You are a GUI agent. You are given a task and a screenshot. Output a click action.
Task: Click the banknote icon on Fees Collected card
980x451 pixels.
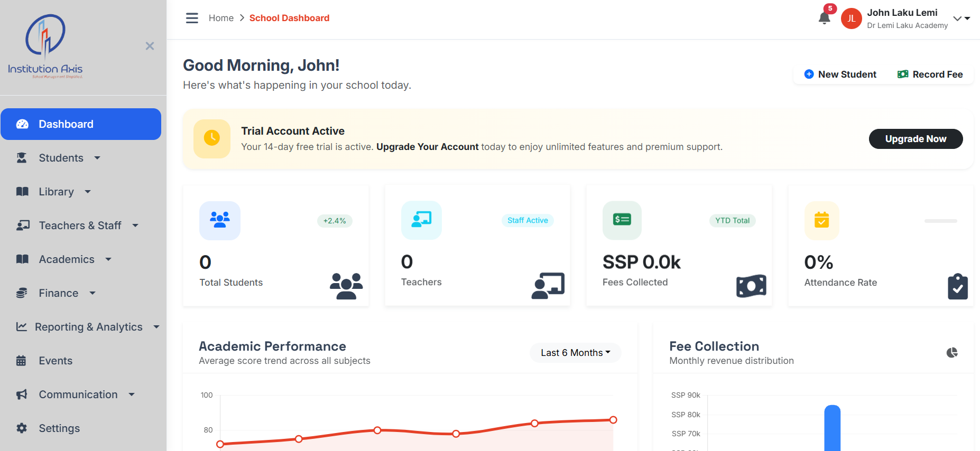[x=751, y=286]
